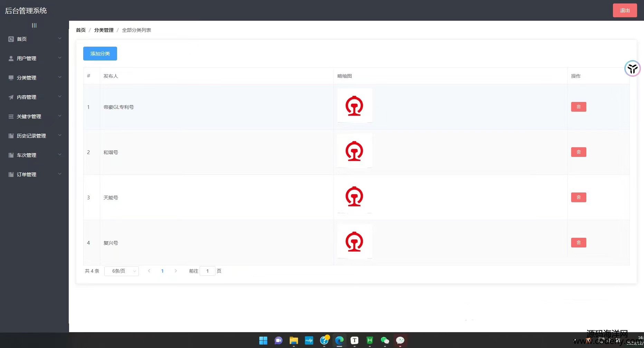The height and width of the screenshot is (348, 644).
Task: Expand the 车次管理 chevron
Action: coord(60,154)
